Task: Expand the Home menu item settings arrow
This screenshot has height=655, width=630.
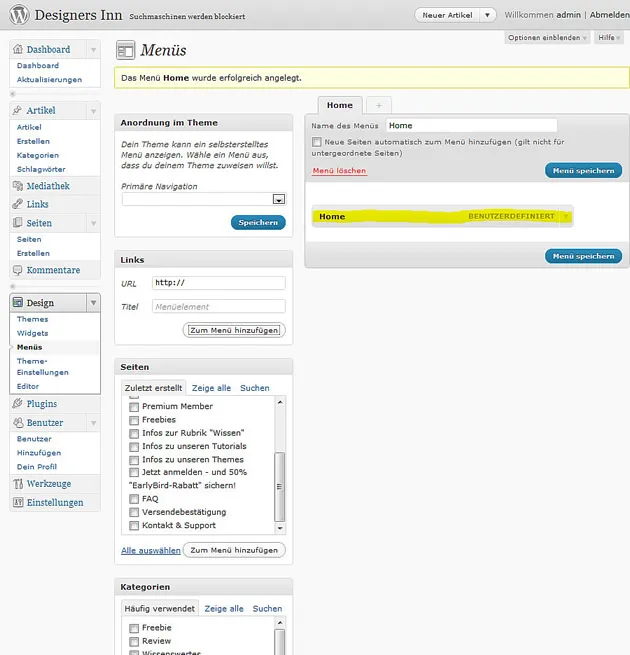Action: (x=566, y=216)
